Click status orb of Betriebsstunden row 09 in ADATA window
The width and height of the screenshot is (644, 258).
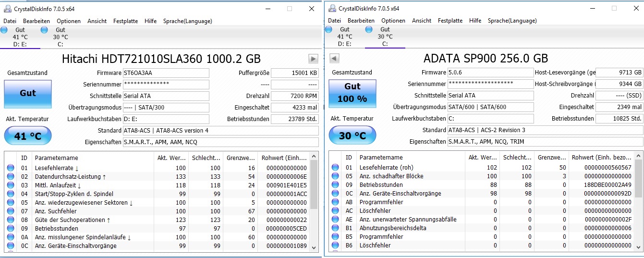coord(335,185)
